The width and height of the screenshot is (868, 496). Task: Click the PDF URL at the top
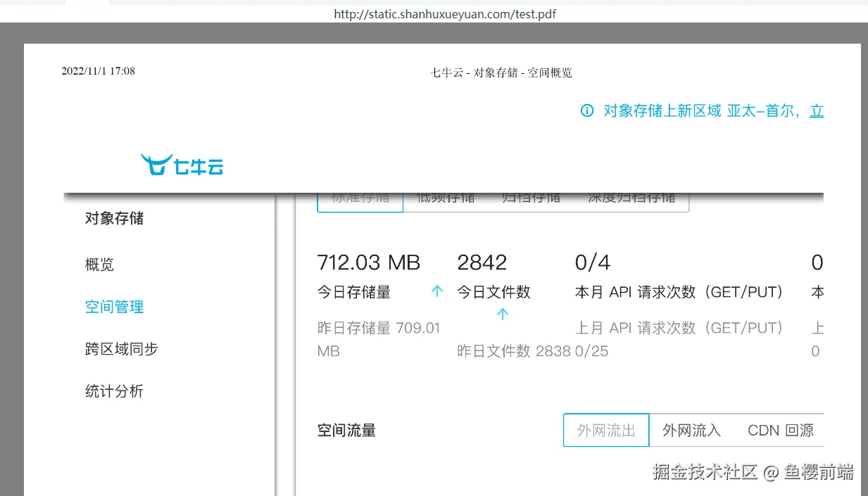445,13
